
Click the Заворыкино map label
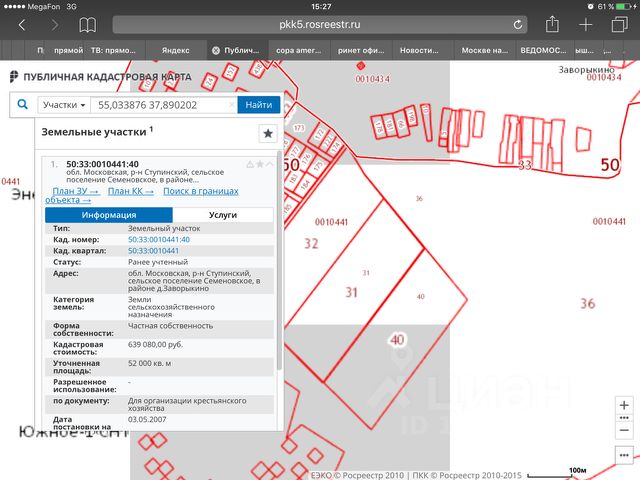pos(586,70)
